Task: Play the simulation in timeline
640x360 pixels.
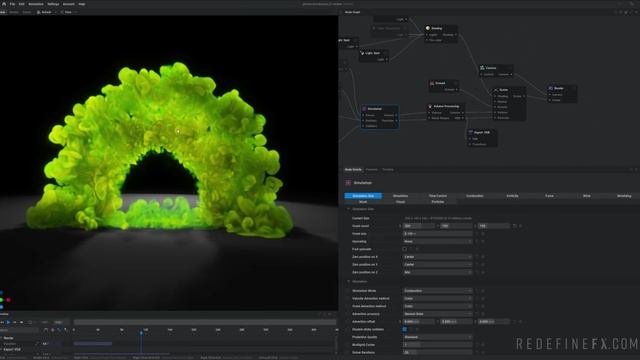Action: point(9,322)
